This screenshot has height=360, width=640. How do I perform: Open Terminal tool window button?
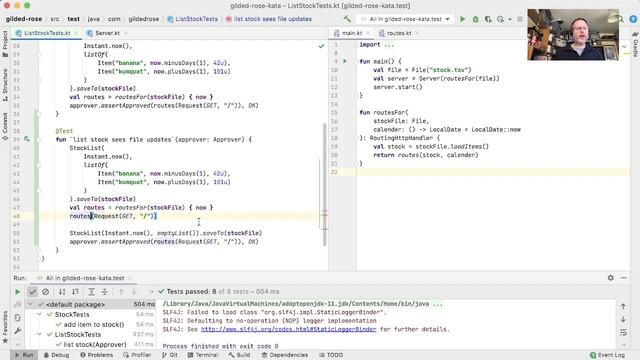[x=203, y=355]
